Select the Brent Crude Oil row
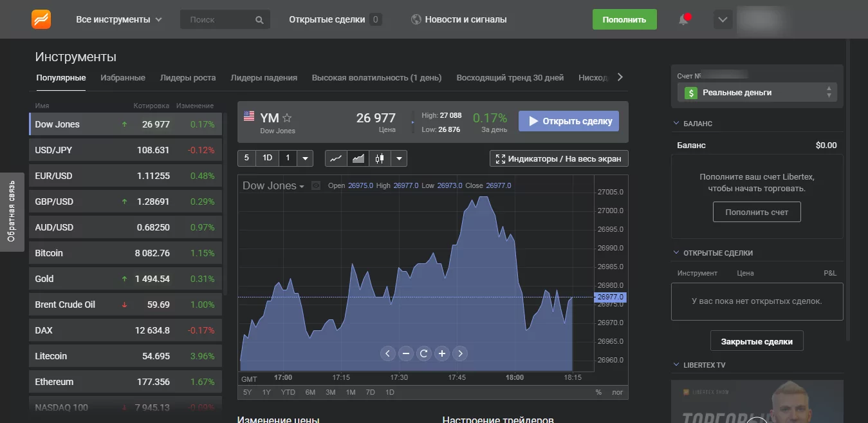The width and height of the screenshot is (868, 423). click(125, 305)
